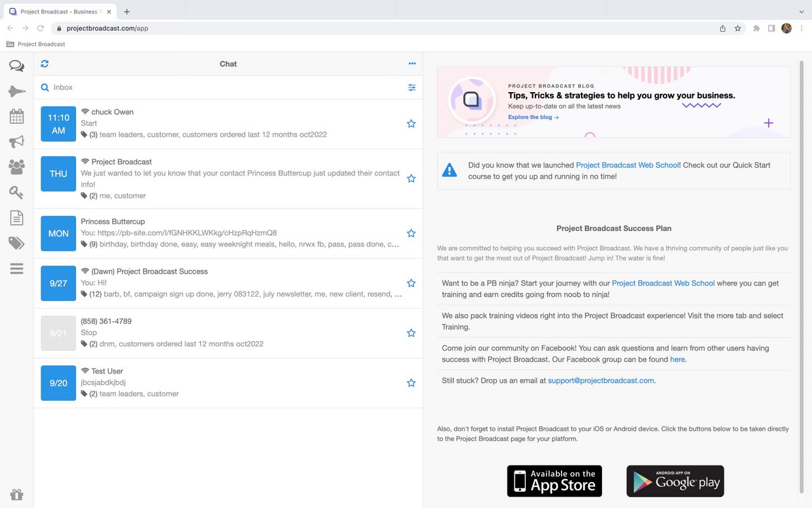Select the Project Broadcast browser tab

[x=61, y=11]
